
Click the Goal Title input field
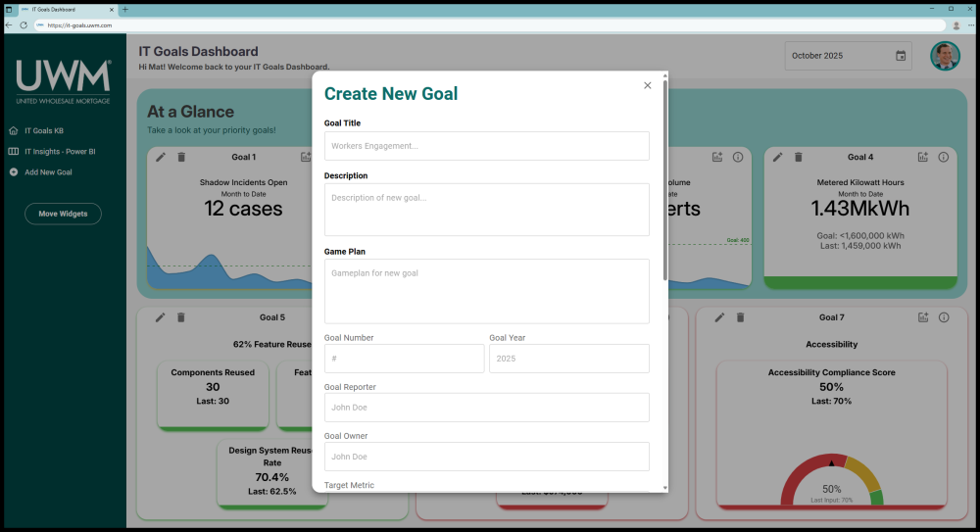coord(486,146)
